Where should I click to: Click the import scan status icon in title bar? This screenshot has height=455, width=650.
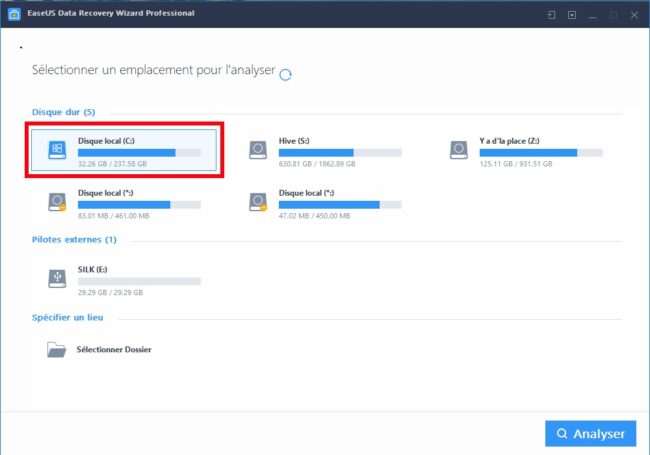click(x=551, y=15)
